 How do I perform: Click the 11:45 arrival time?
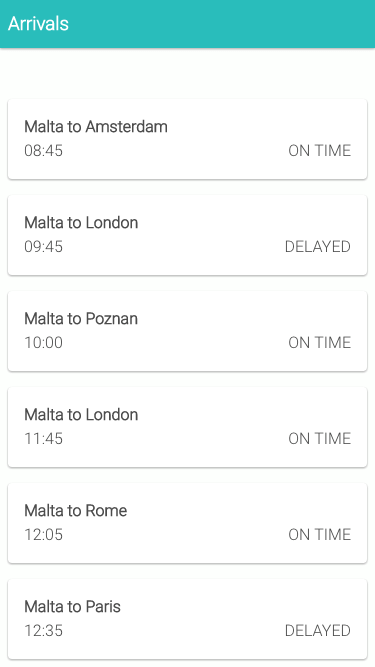pyautogui.click(x=43, y=439)
